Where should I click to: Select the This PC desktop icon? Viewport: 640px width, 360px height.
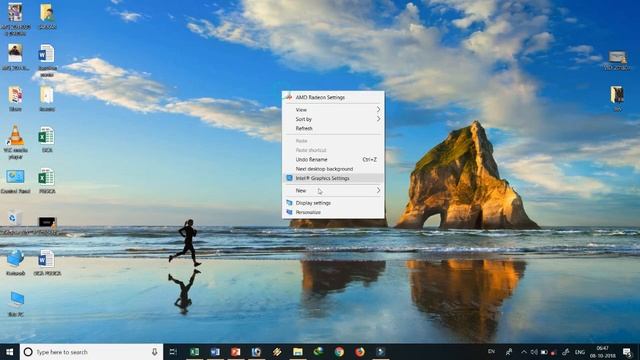(x=16, y=304)
